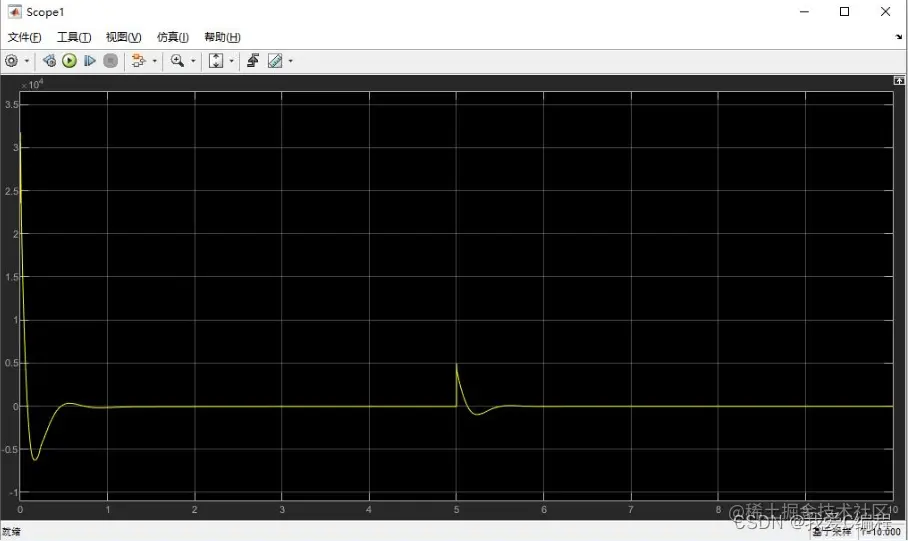Screen dimensions: 908x541
Task: Expand the configuration properties dropdown arrow
Action: pyautogui.click(x=27, y=61)
